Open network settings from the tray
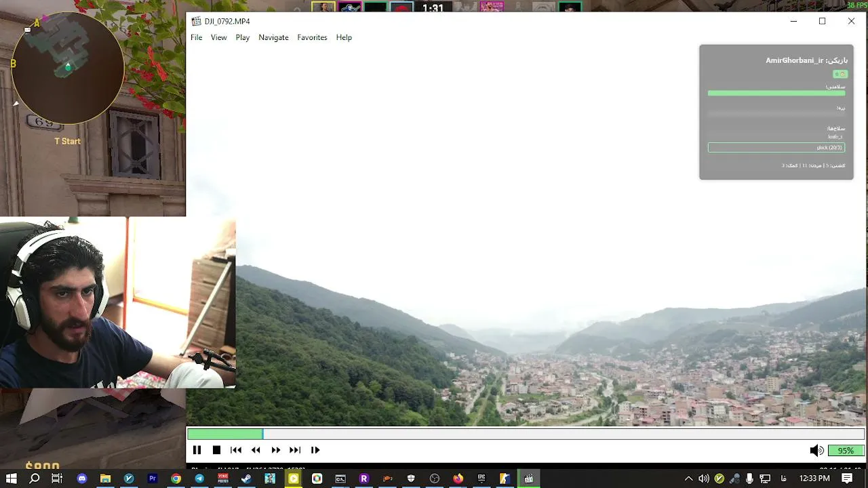 [765, 479]
